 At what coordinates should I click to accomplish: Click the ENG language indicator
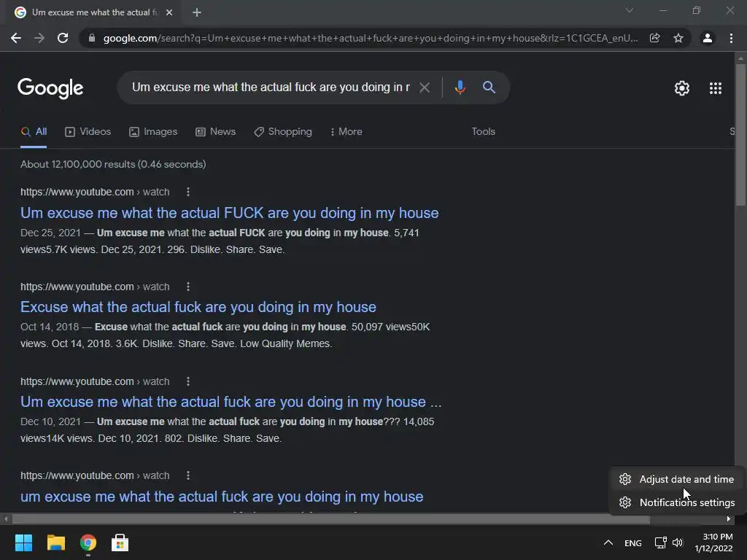point(633,543)
